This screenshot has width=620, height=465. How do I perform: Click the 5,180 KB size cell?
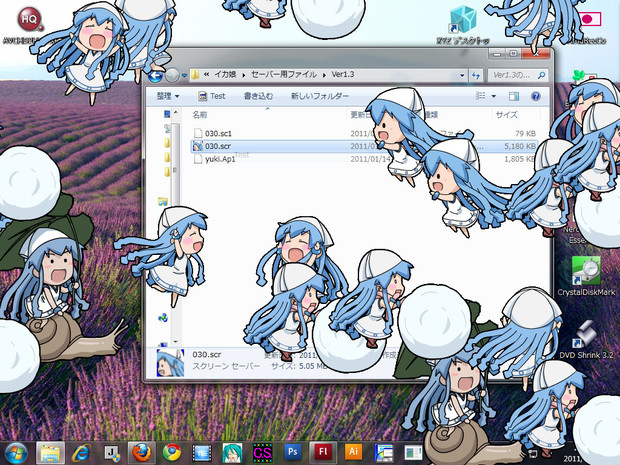520,146
